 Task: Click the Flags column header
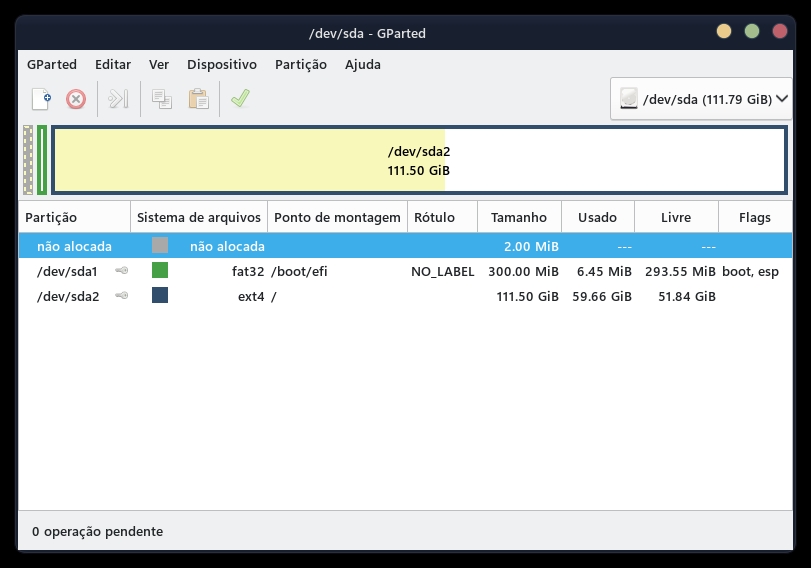(755, 217)
